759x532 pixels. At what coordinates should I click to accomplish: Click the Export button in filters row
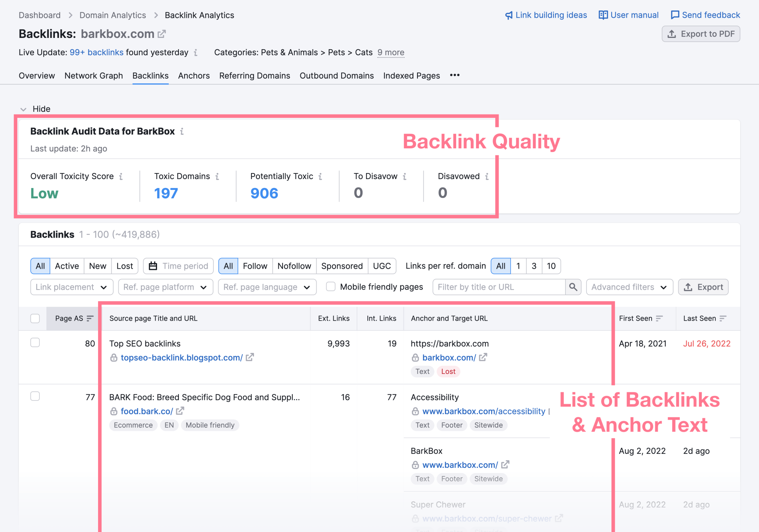[703, 287]
